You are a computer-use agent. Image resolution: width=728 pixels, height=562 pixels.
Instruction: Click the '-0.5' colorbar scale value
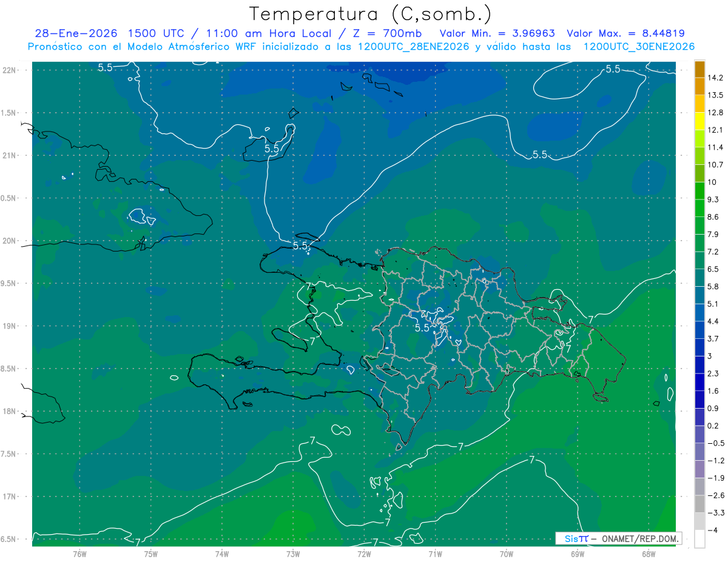pos(716,443)
